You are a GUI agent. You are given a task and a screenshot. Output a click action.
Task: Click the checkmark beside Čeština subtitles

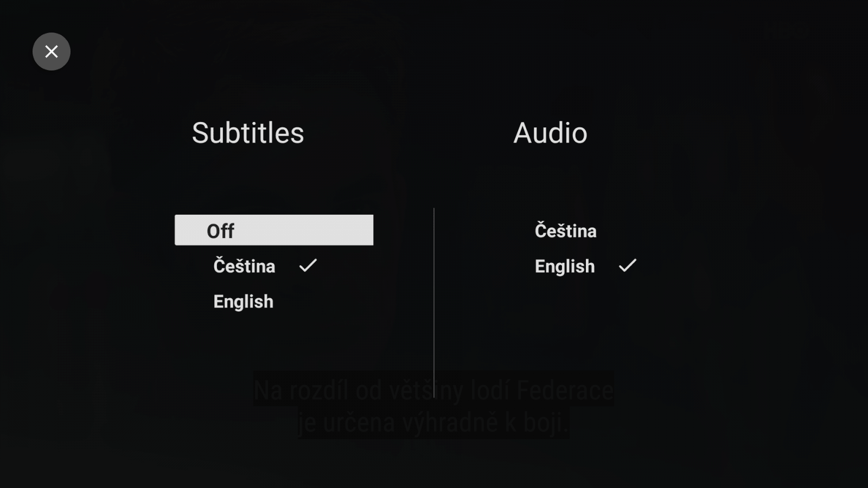pyautogui.click(x=308, y=266)
